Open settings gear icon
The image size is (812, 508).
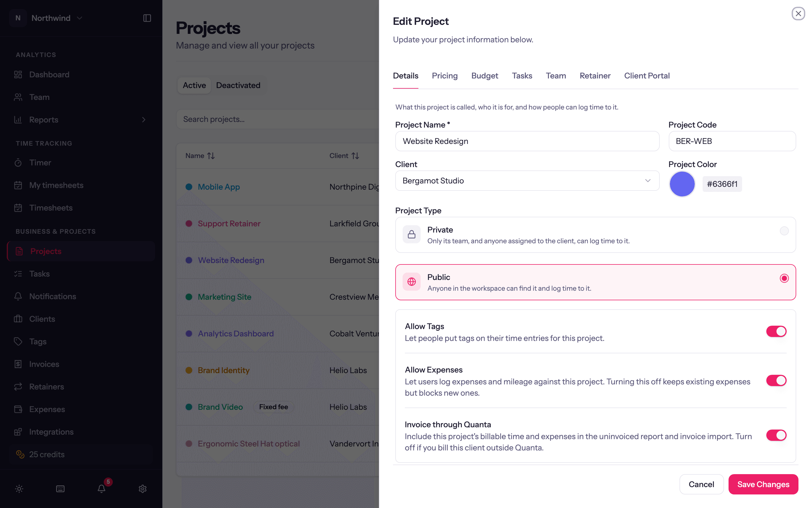pyautogui.click(x=143, y=489)
